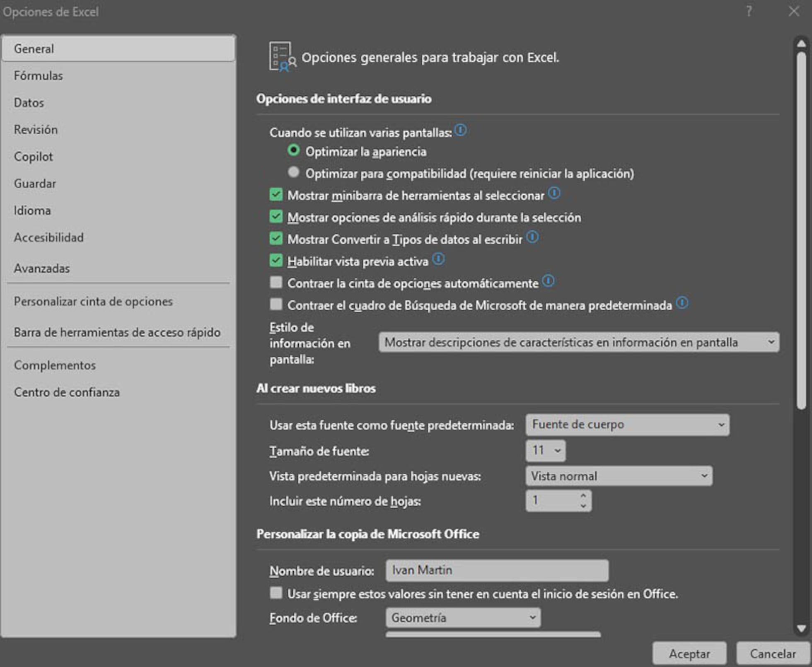Open the Centro de confianza section
812x667 pixels.
(x=68, y=392)
